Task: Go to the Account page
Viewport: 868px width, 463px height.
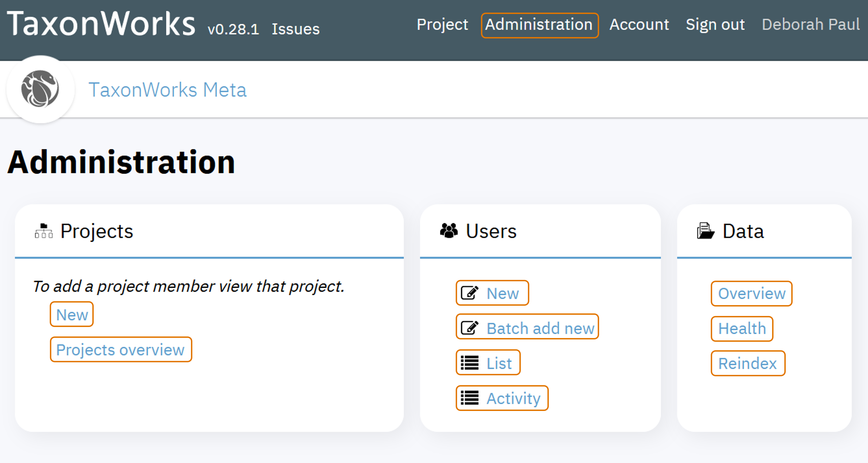Action: point(639,25)
